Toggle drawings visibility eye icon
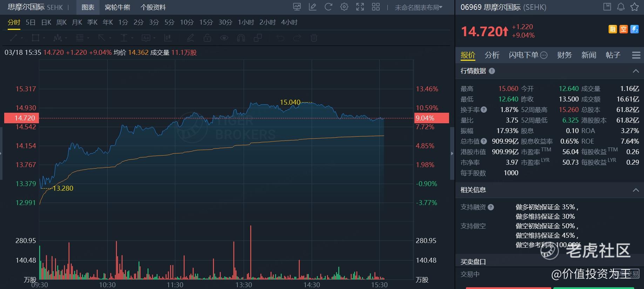The height and width of the screenshot is (289, 644). point(224,38)
